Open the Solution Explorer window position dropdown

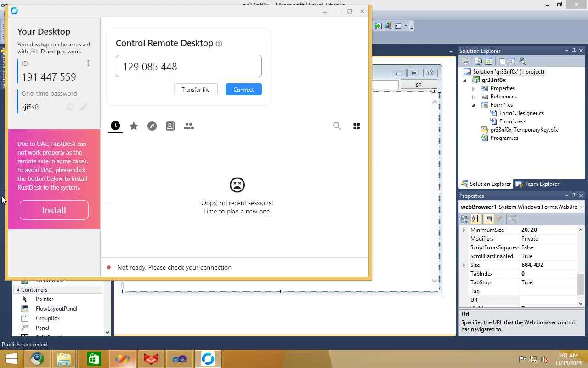567,51
